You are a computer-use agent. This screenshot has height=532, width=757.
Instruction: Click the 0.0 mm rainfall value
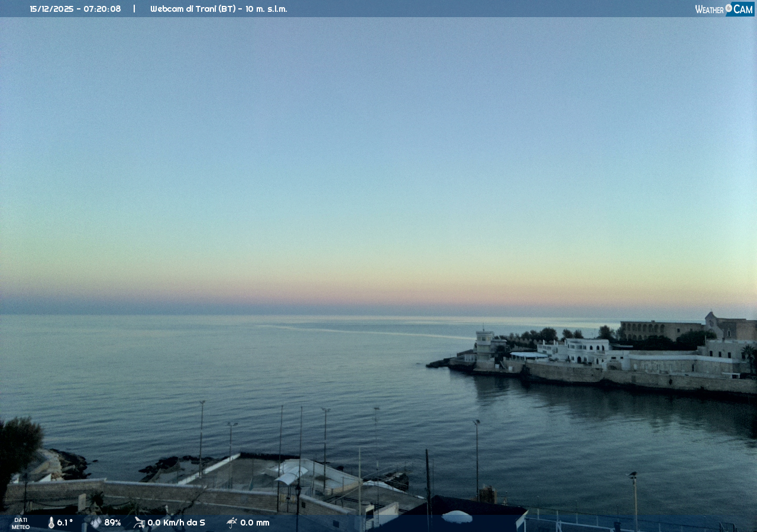(x=255, y=523)
